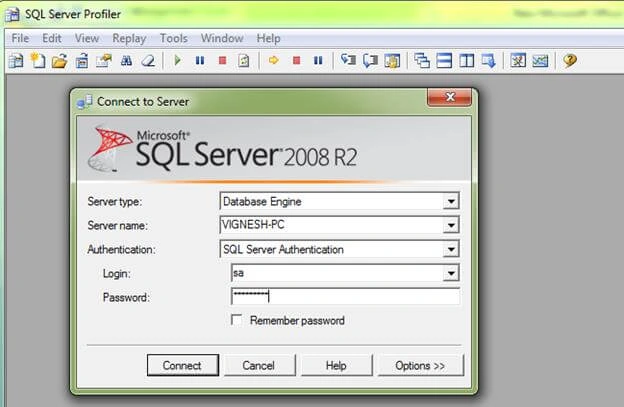Click the green Start trace play icon
This screenshot has width=624, height=407.
tap(177, 60)
